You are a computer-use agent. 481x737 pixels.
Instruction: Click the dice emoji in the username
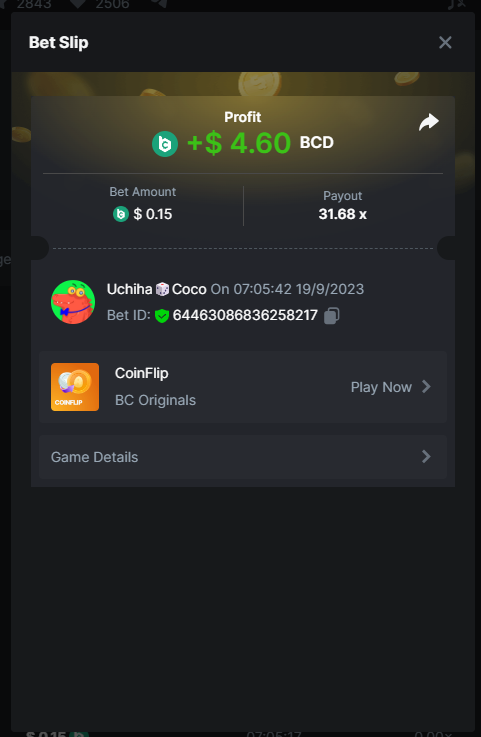point(162,289)
